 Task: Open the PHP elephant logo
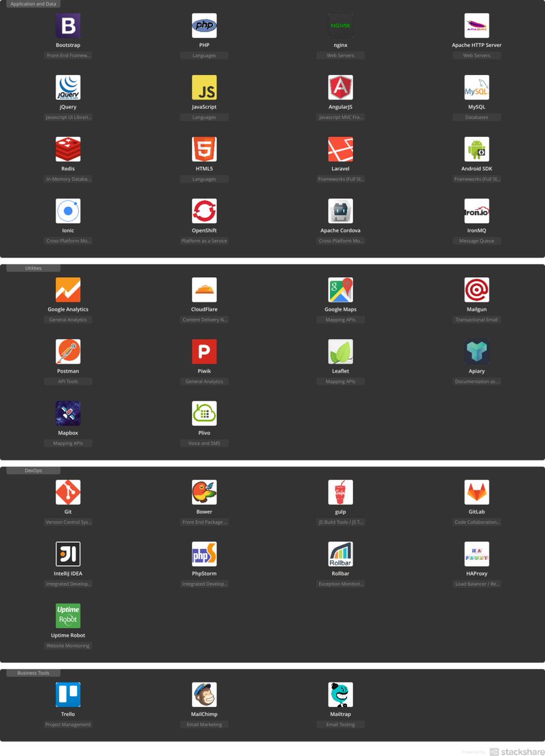(204, 26)
